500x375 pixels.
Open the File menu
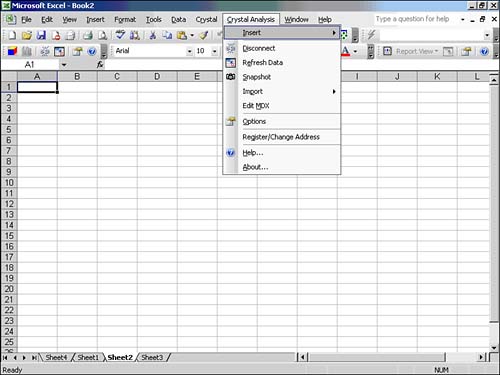pyautogui.click(x=26, y=19)
